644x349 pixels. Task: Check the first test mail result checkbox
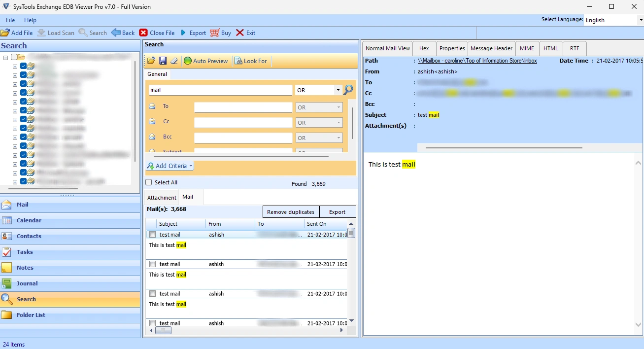[x=153, y=235]
